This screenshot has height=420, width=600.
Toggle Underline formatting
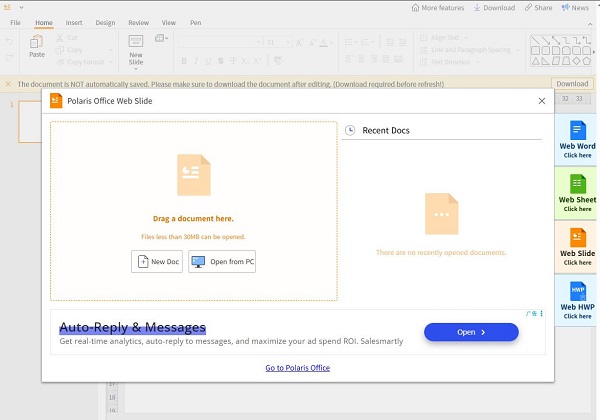click(x=208, y=61)
